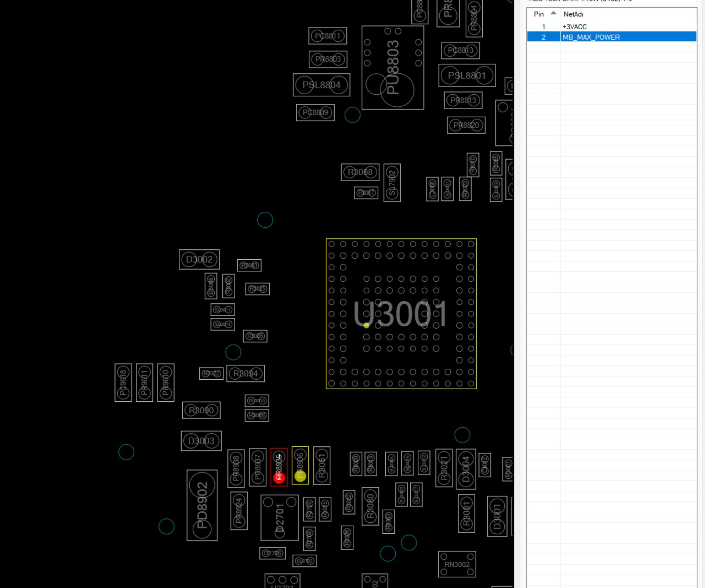Select the D3002 diode
705x588 pixels.
coord(199,259)
